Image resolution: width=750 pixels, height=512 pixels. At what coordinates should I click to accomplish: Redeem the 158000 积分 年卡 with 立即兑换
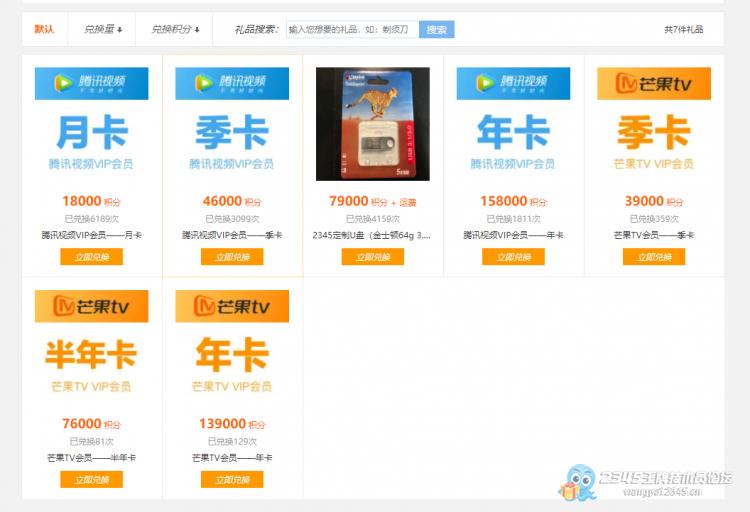click(513, 256)
